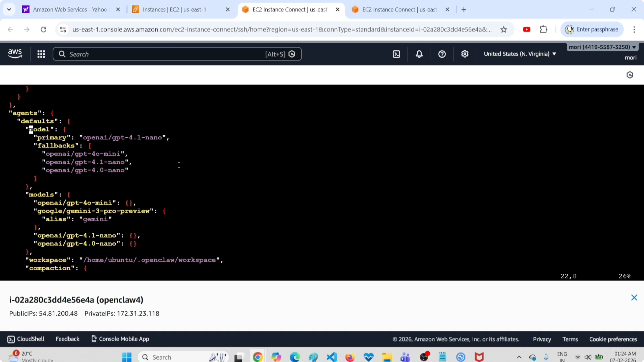The height and width of the screenshot is (362, 644).
Task: Launch OBS Studio from the taskbar
Action: pyautogui.click(x=425, y=357)
